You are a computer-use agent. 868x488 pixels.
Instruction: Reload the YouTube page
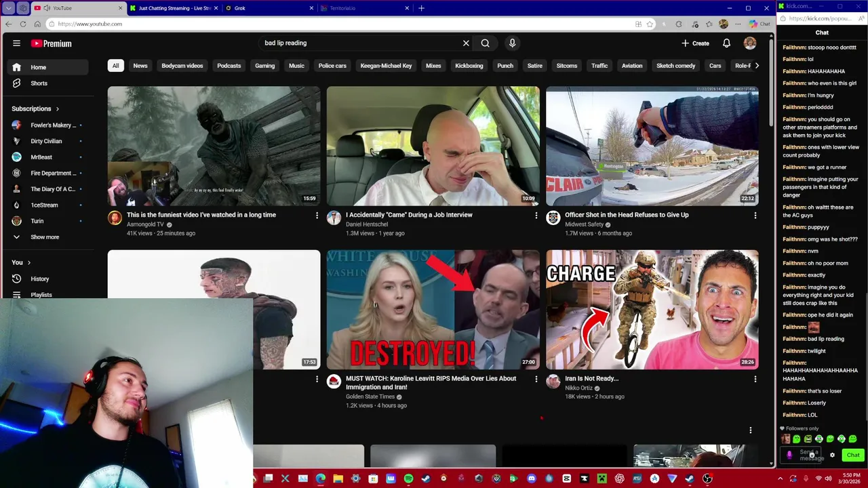[x=22, y=24]
